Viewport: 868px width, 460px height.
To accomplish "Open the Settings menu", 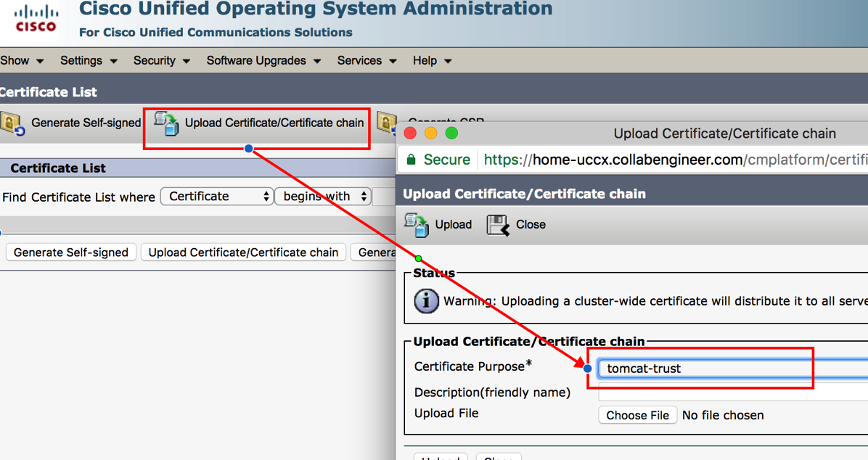I will [88, 61].
